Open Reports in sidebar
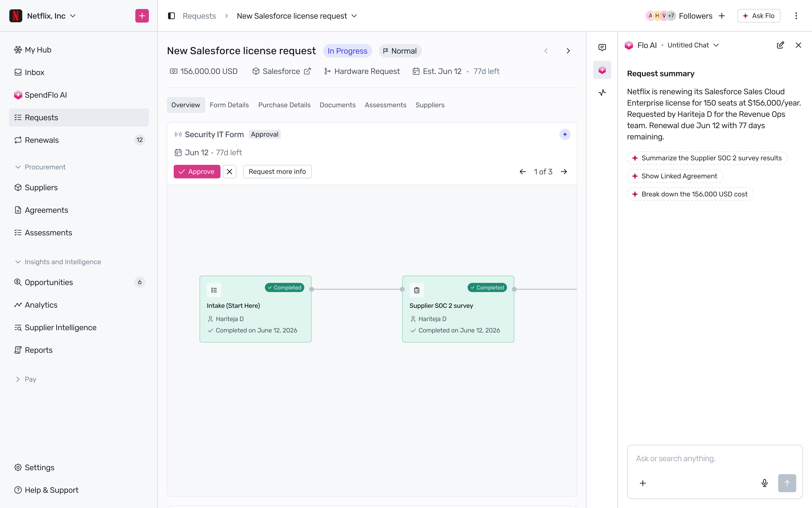 pos(79,350)
